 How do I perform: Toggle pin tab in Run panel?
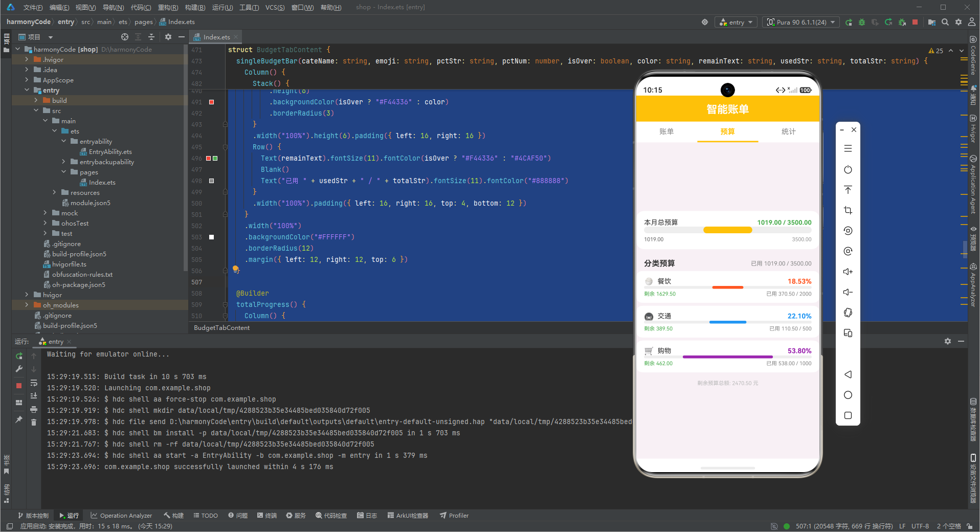(x=19, y=419)
